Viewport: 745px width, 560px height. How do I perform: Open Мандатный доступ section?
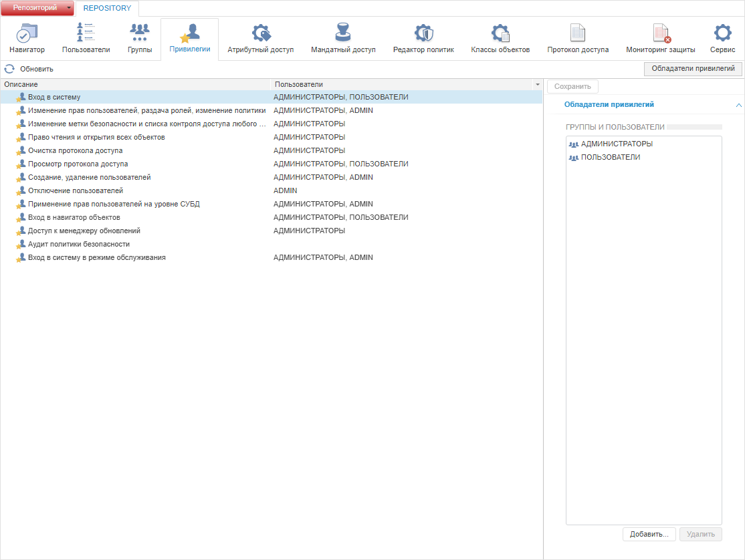(x=343, y=39)
